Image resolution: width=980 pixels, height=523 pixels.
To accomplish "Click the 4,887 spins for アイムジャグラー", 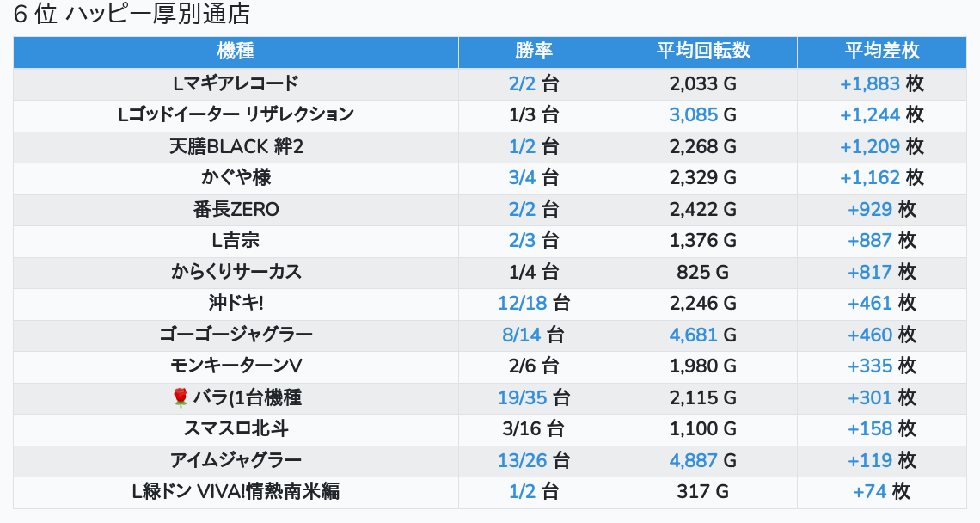I will pyautogui.click(x=693, y=460).
